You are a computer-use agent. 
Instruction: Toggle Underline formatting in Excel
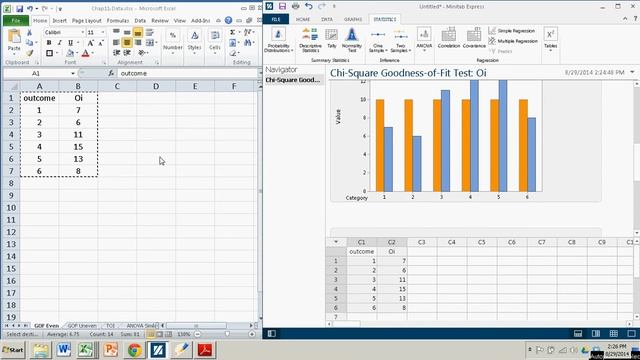tap(70, 43)
